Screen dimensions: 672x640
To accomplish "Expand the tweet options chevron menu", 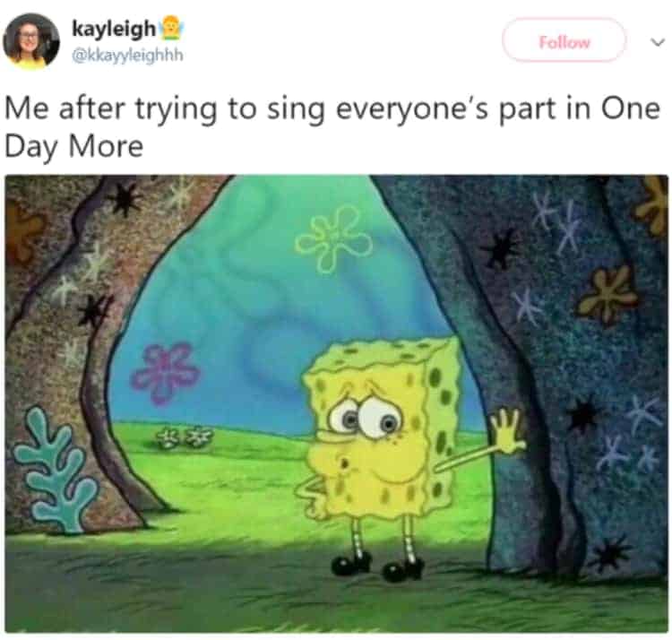I will pyautogui.click(x=653, y=41).
